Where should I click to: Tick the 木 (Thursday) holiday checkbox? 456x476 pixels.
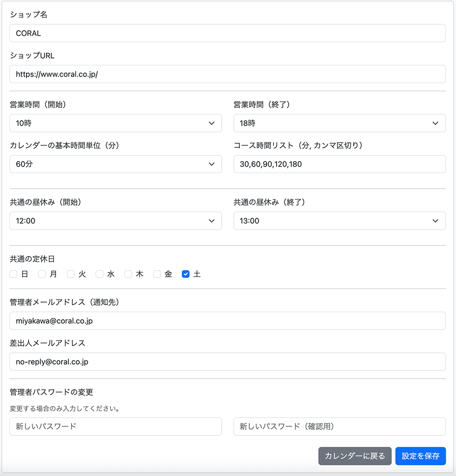coord(128,274)
